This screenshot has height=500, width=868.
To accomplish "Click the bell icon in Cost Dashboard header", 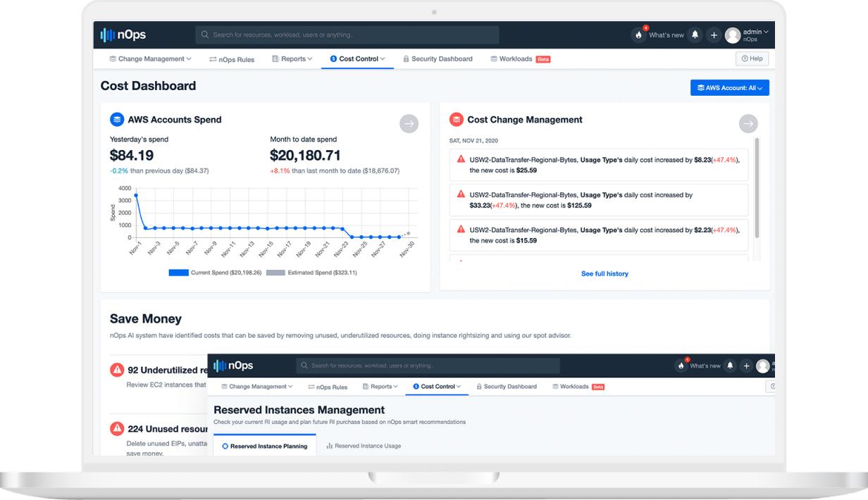I will [x=695, y=35].
